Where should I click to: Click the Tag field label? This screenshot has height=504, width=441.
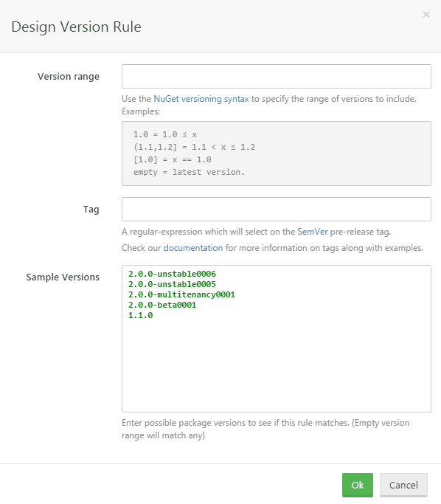tap(91, 210)
